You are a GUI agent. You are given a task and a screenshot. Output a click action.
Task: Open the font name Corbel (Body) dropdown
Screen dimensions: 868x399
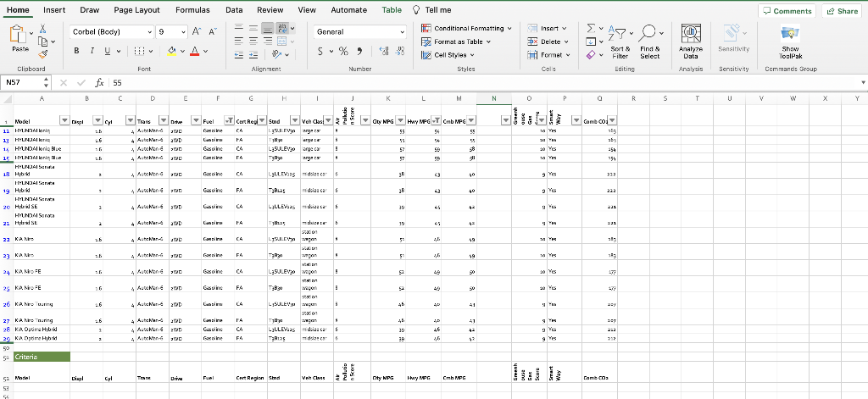[x=149, y=32]
